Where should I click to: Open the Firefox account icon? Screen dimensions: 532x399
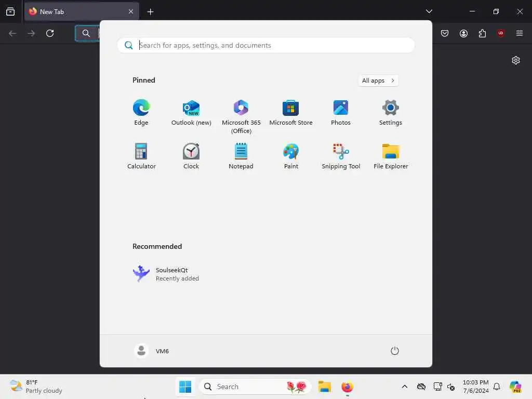463,33
